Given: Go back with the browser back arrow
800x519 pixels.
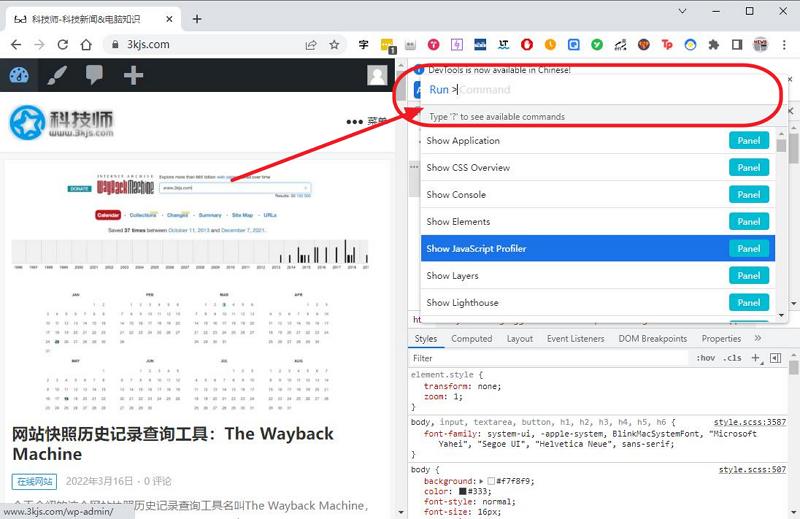Looking at the screenshot, I should [16, 45].
